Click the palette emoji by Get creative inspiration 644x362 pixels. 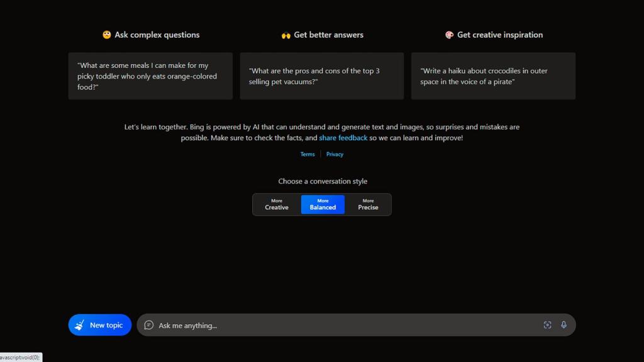click(x=449, y=35)
